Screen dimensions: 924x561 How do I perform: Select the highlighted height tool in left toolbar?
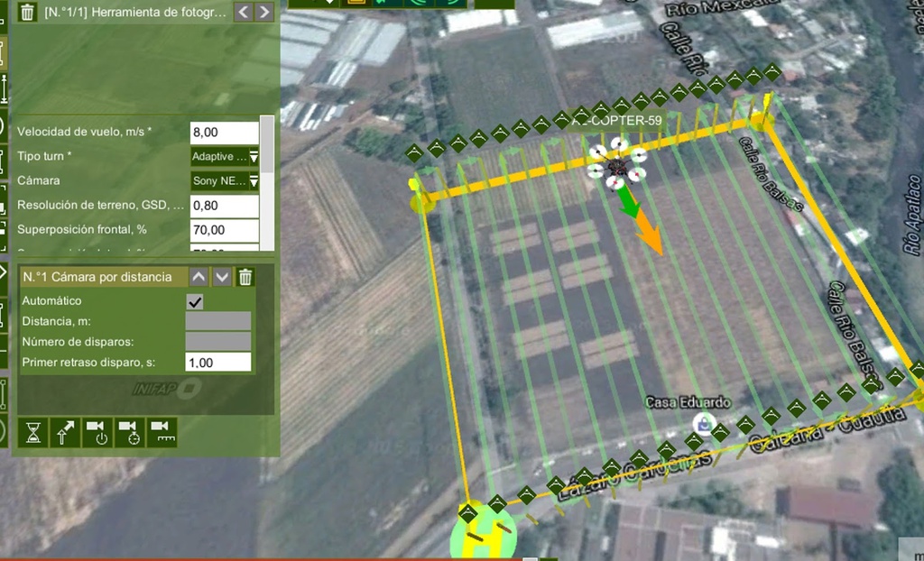click(3, 53)
